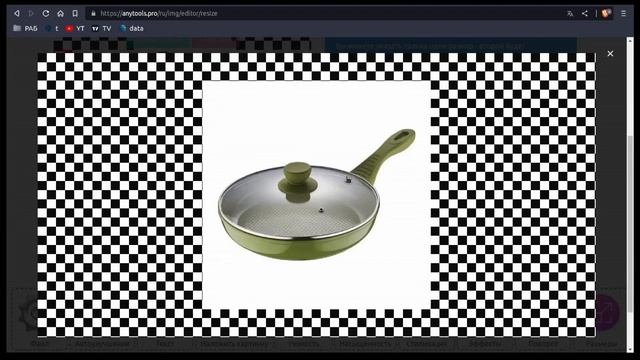Open the browser main menu
Viewport: 640px width, 360px height.
623,13
